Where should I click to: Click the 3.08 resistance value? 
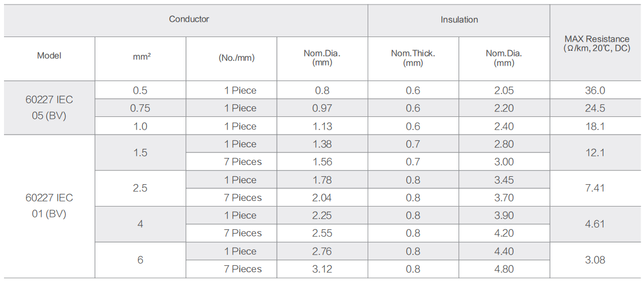pyautogui.click(x=597, y=260)
